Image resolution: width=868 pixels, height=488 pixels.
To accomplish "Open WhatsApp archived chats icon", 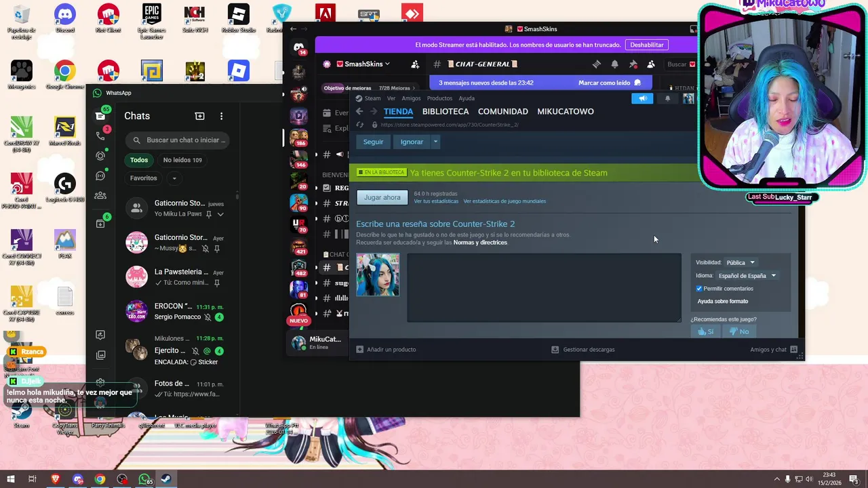I will click(x=100, y=223).
